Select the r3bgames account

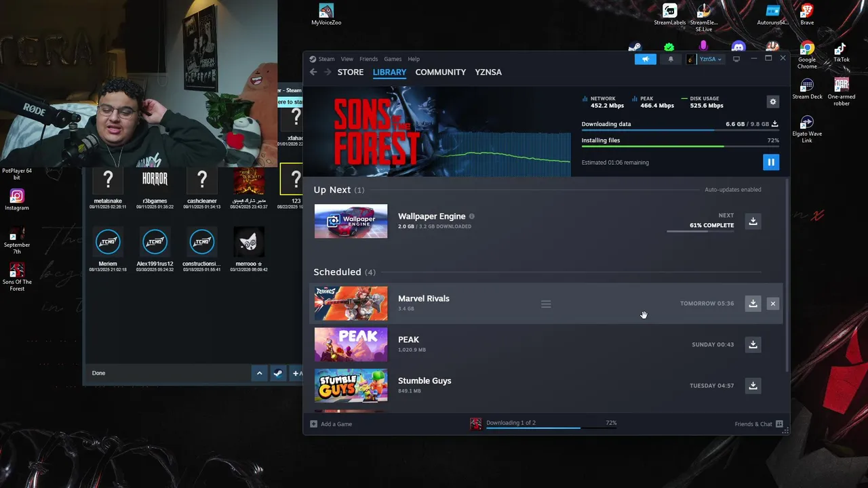pyautogui.click(x=155, y=188)
